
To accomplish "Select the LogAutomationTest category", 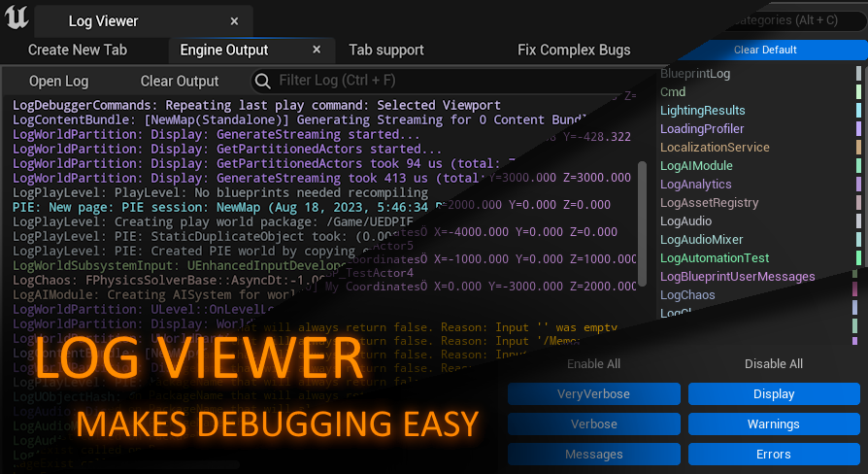I will (715, 258).
